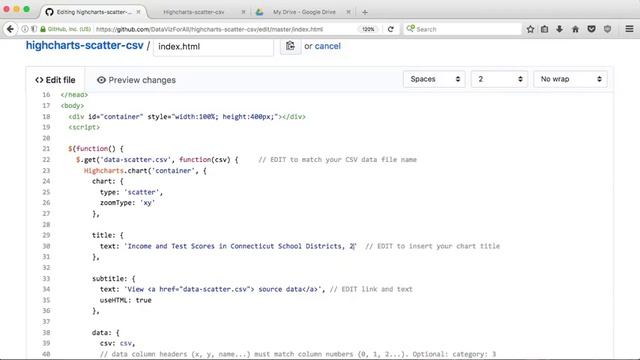
Task: Click zoomType: 'xy' on line 26
Action: (x=127, y=203)
